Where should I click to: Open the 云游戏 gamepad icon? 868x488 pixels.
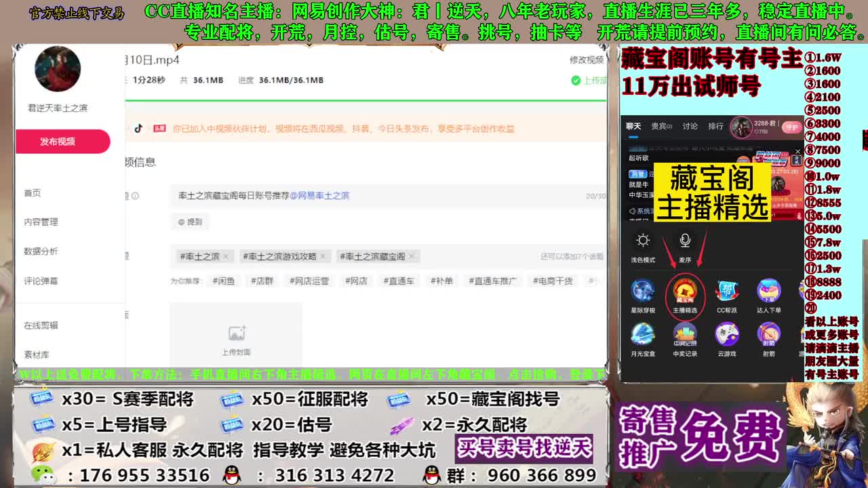pos(726,334)
